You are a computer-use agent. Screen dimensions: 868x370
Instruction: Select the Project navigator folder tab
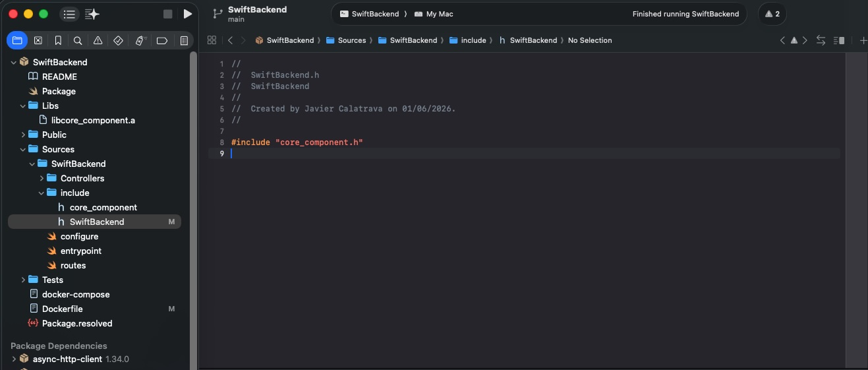click(x=17, y=40)
